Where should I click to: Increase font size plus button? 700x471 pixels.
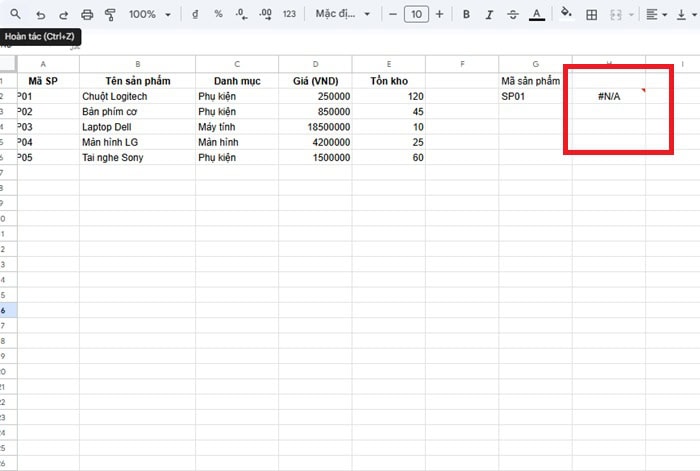click(x=440, y=14)
